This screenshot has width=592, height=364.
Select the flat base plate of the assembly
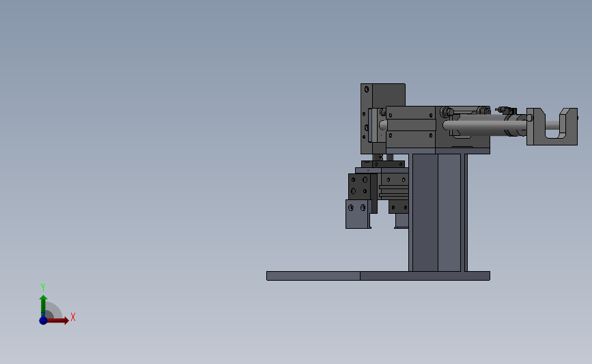[378, 276]
